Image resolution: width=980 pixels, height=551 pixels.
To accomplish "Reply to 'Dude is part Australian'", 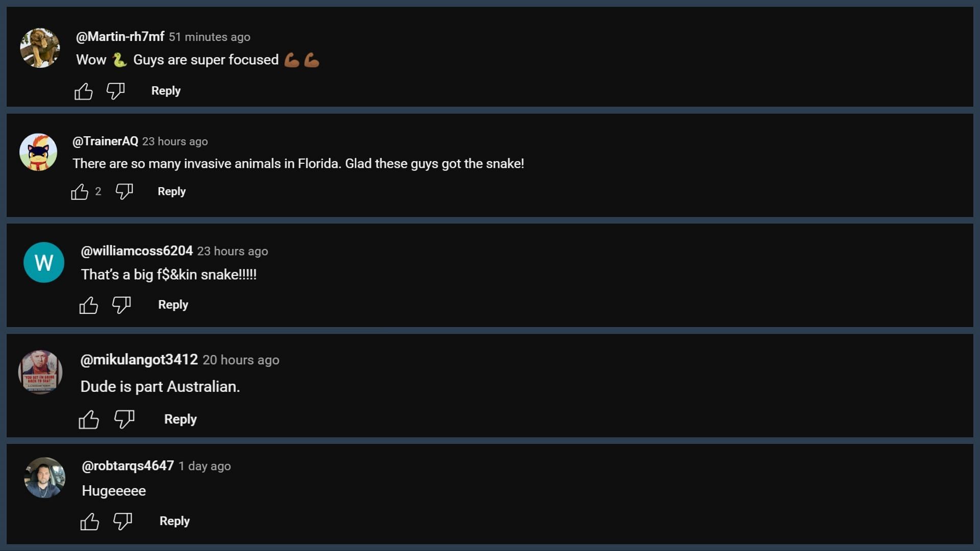I will tap(180, 419).
